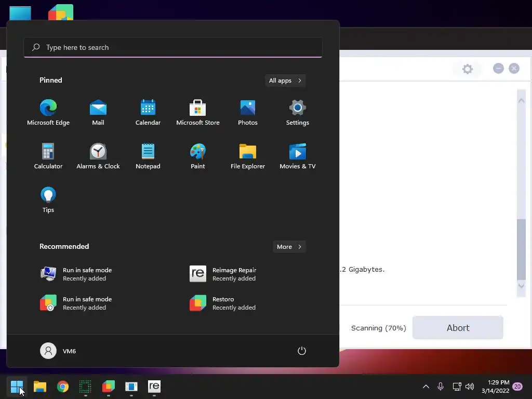Open Run in safe mode with Restoro icon
Screen dimensions: 532x399
pyautogui.click(x=76, y=303)
